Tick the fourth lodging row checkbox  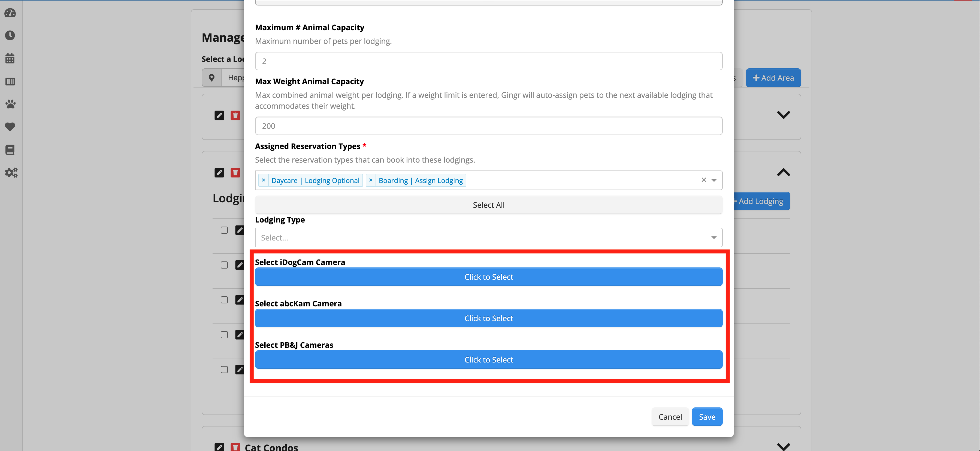tap(225, 335)
